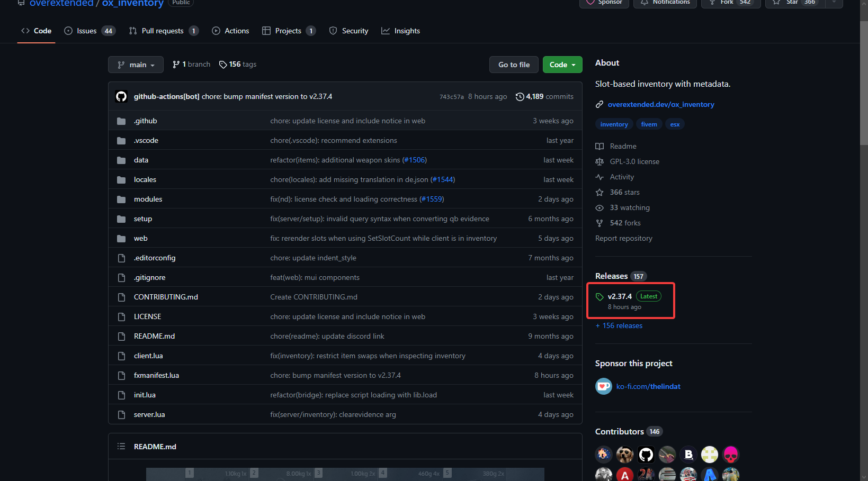
Task: View the 366 stars link
Action: (x=618, y=192)
